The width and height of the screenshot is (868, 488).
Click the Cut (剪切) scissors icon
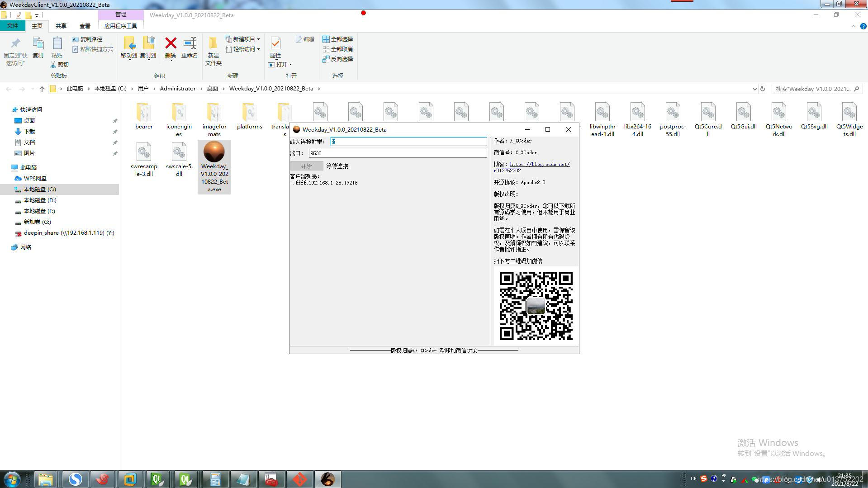point(53,65)
